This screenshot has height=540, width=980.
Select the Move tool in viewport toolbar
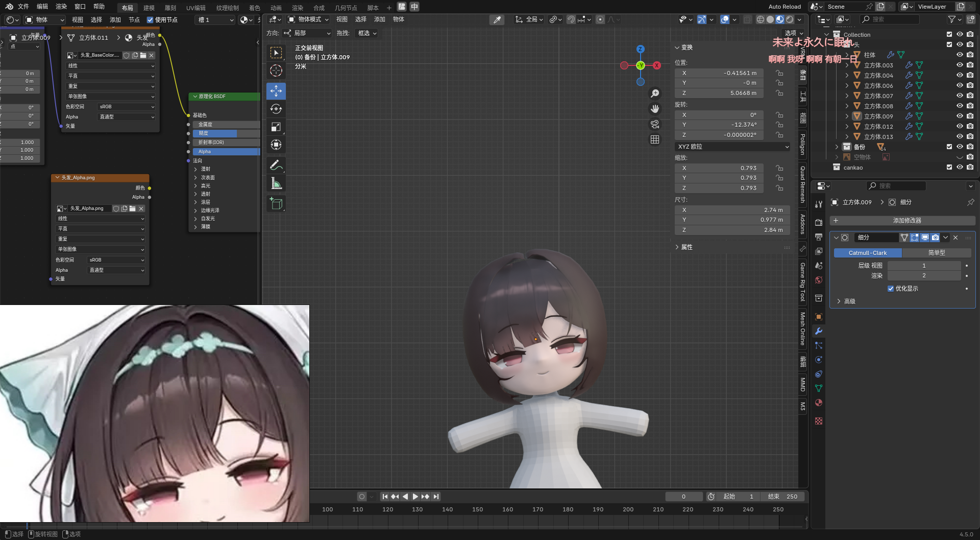coord(276,91)
